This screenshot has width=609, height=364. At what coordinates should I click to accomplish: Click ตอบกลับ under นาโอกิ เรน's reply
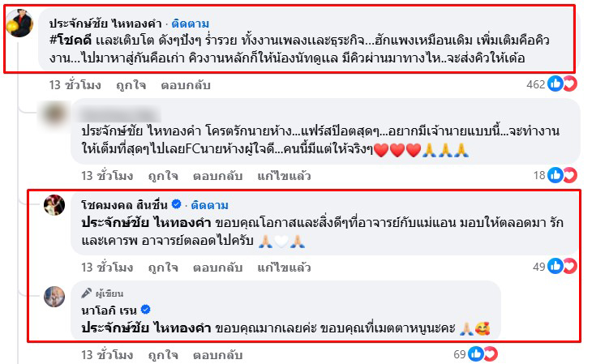point(218,354)
